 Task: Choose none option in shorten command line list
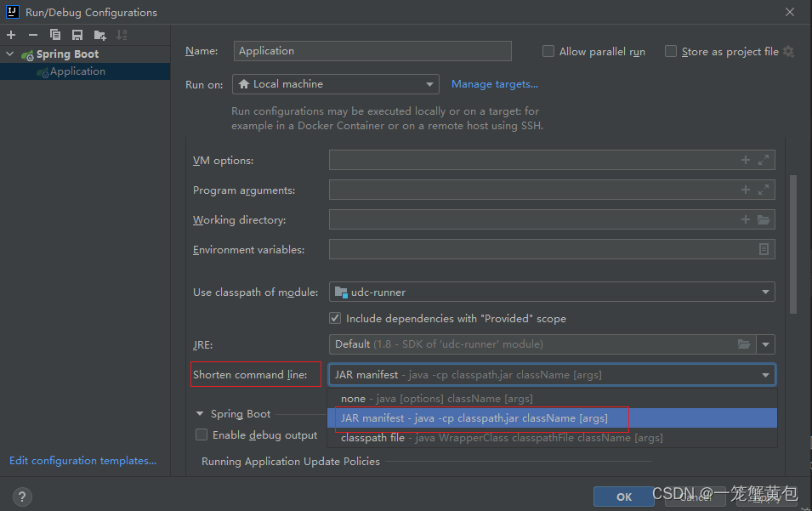point(552,399)
